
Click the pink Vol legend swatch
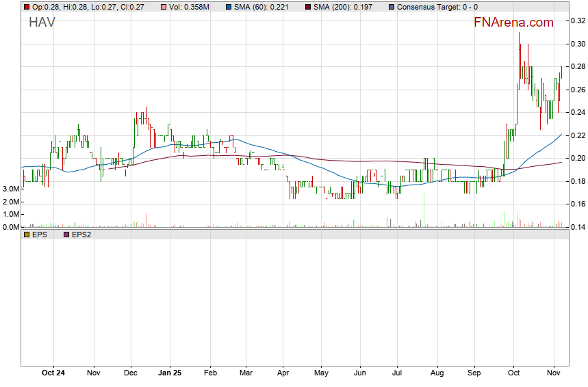[x=162, y=7]
